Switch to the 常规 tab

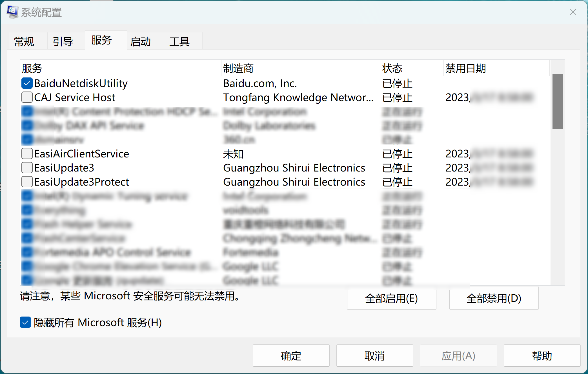tap(24, 42)
